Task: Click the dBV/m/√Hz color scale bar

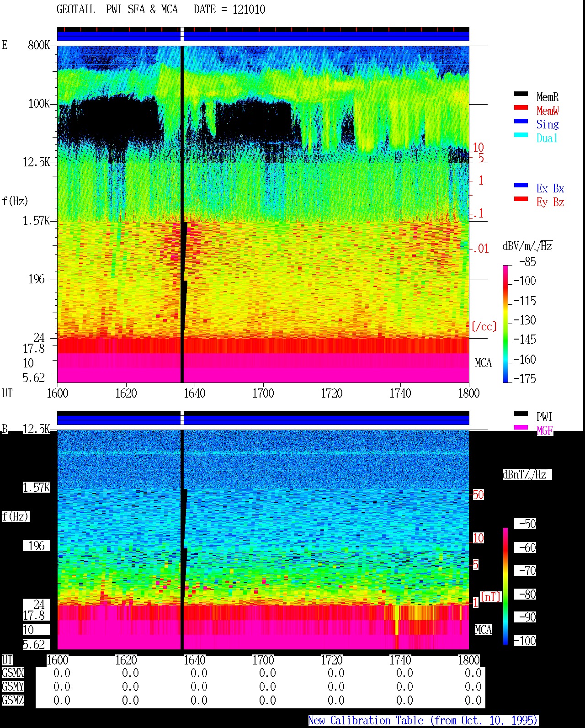Action: click(505, 324)
